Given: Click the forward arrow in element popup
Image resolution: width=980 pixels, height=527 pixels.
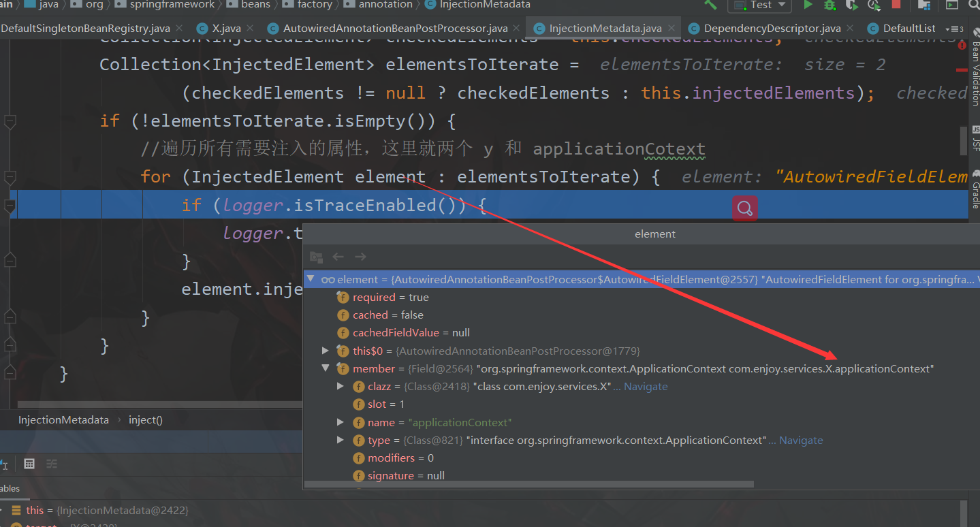Looking at the screenshot, I should (x=360, y=257).
